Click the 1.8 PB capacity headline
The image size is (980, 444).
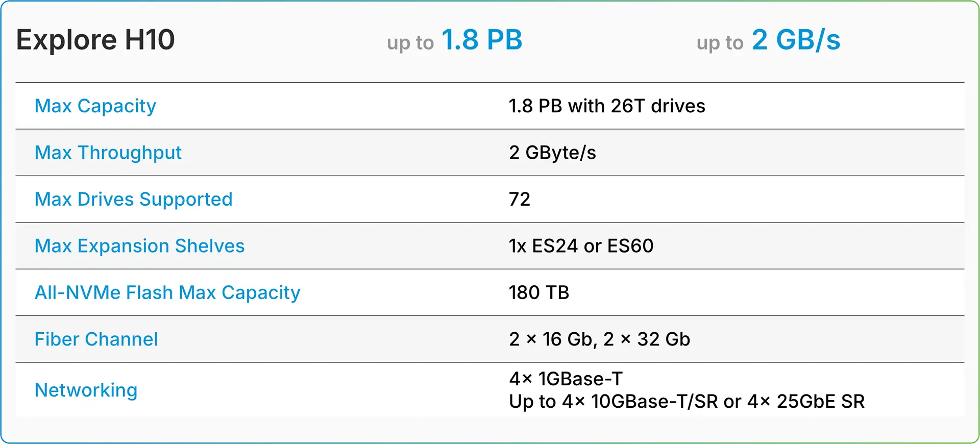[x=482, y=40]
